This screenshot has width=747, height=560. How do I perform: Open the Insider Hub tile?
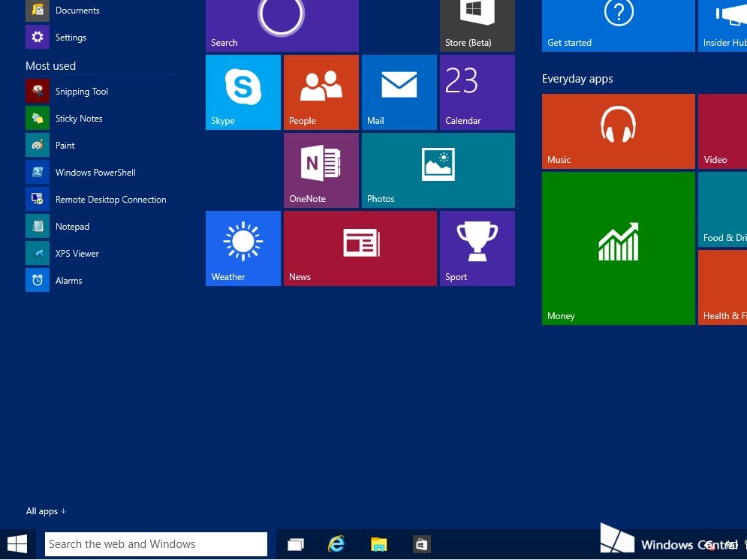[723, 26]
